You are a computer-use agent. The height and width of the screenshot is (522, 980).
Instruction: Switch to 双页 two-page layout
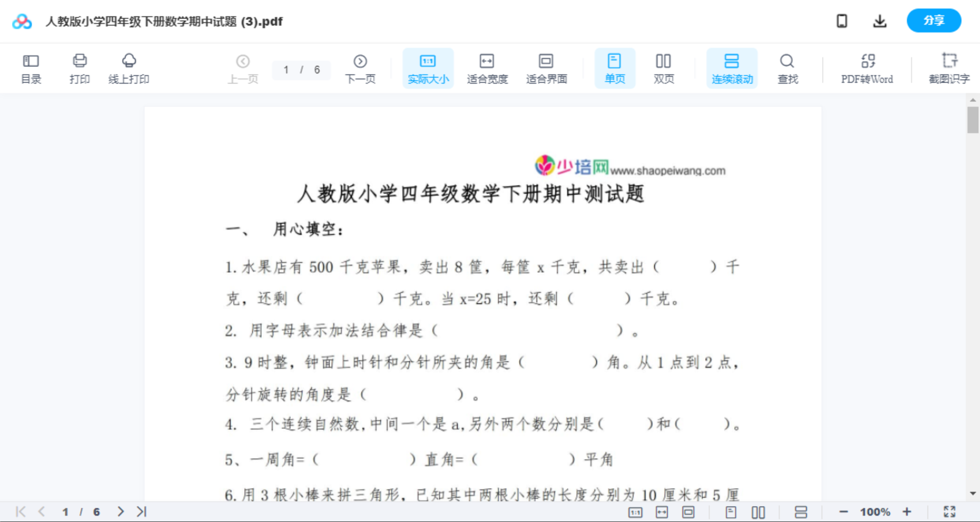(663, 68)
